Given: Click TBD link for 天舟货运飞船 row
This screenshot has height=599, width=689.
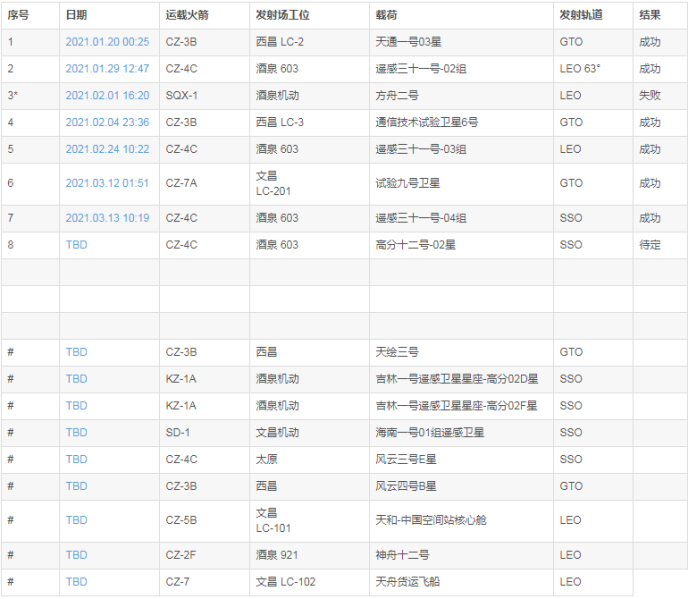Looking at the screenshot, I should pyautogui.click(x=76, y=582).
